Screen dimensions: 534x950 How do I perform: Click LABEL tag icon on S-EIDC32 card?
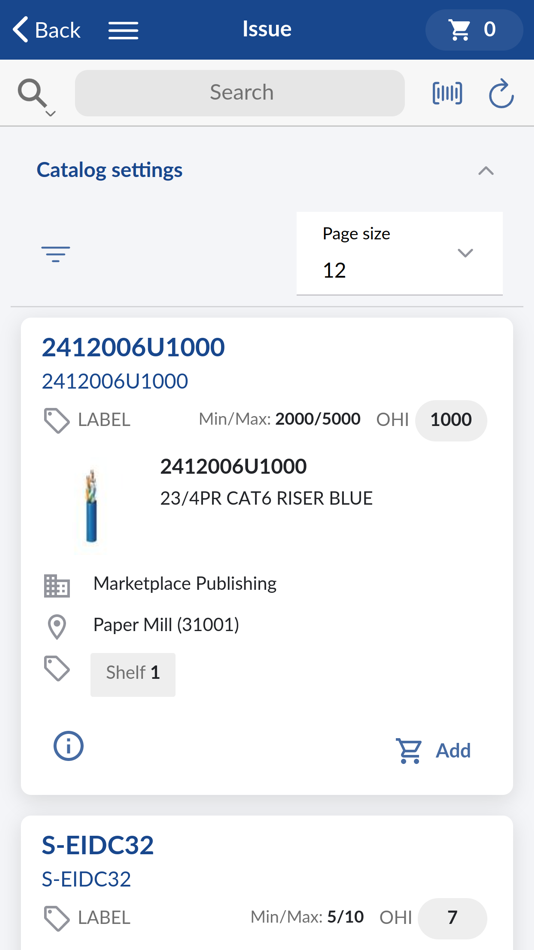(x=57, y=918)
